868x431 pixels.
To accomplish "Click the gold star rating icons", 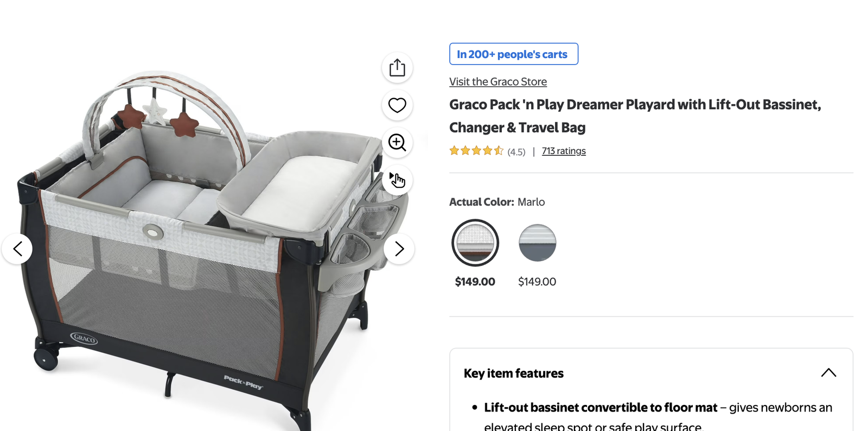I will (x=476, y=151).
